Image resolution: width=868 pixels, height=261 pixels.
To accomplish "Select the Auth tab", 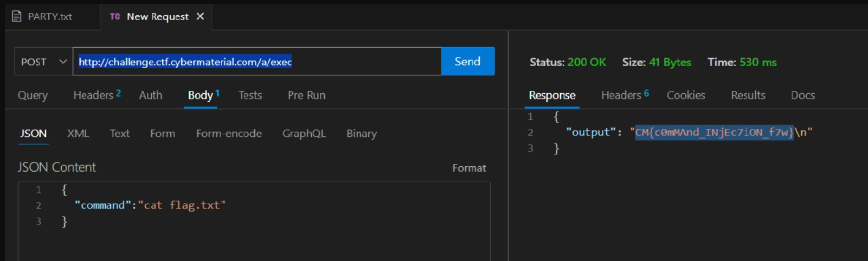I will tap(150, 95).
